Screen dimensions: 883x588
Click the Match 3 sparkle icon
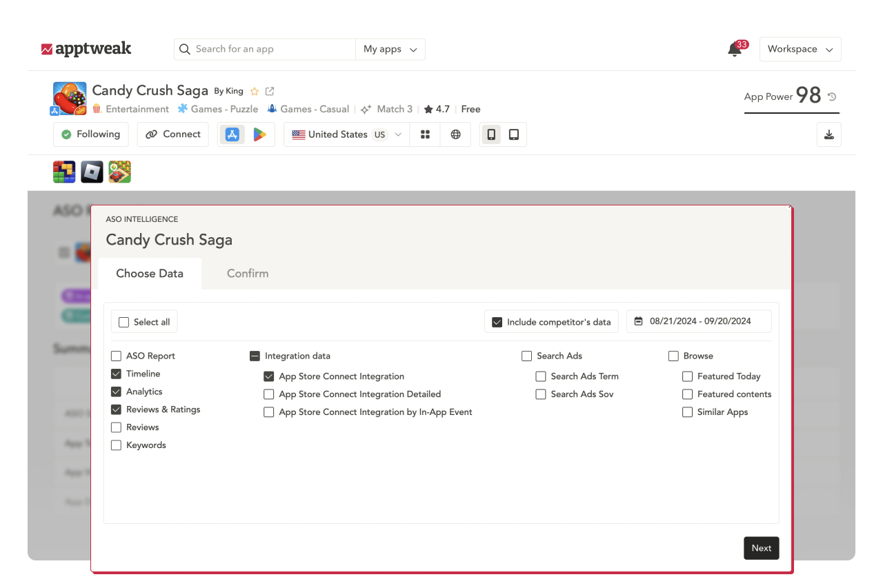(366, 109)
